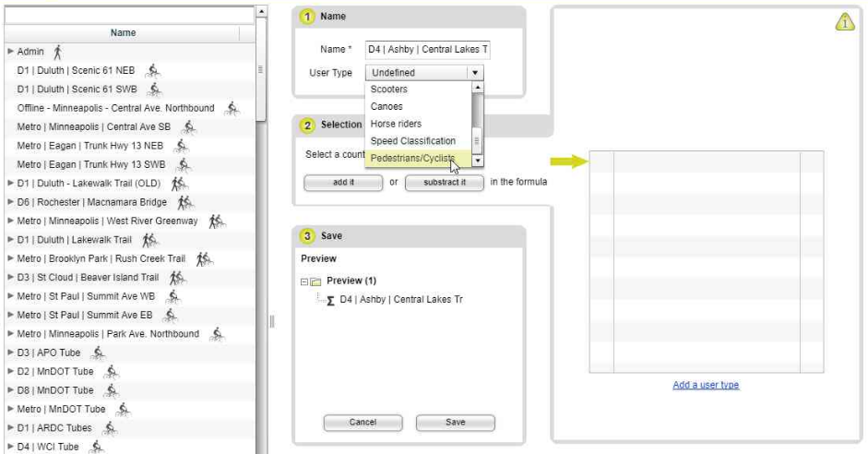The height and width of the screenshot is (454, 868).
Task: Open the 'Add a user type' link
Action: 706,385
